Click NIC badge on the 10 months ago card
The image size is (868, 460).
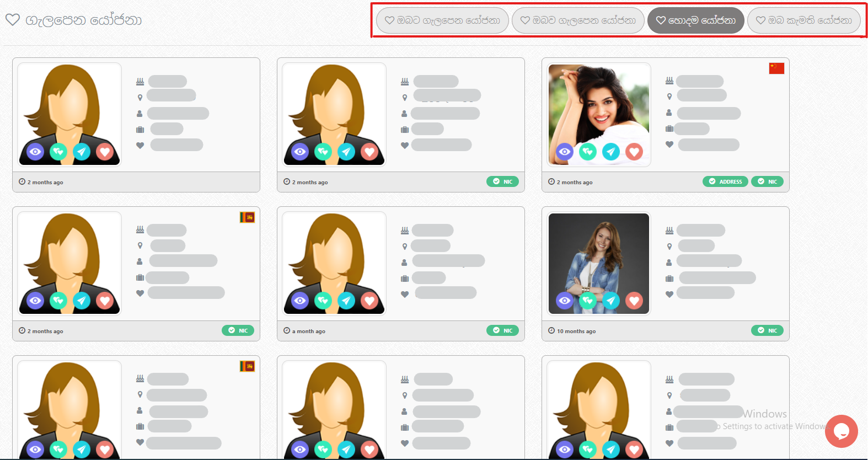[767, 330]
